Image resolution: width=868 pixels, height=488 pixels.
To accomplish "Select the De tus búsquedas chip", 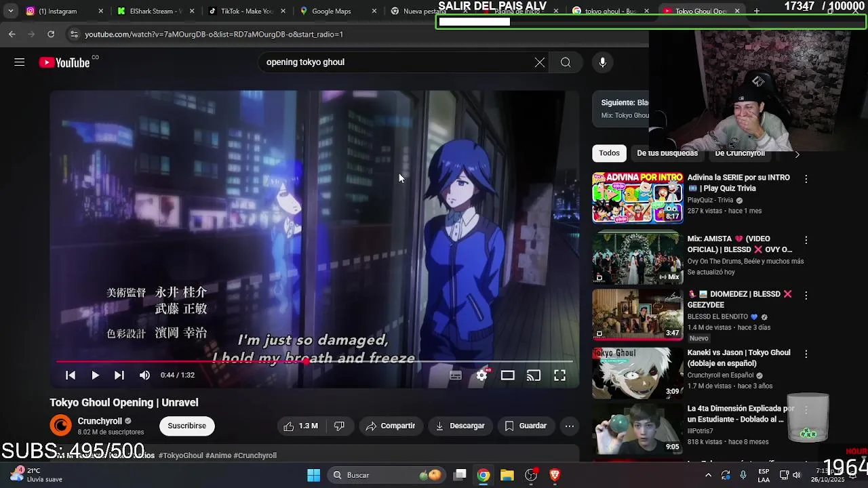I will click(667, 153).
